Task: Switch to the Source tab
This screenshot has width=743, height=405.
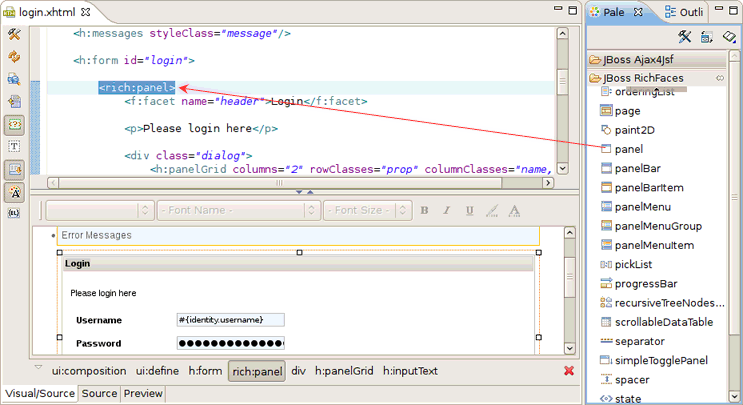Action: coord(99,394)
